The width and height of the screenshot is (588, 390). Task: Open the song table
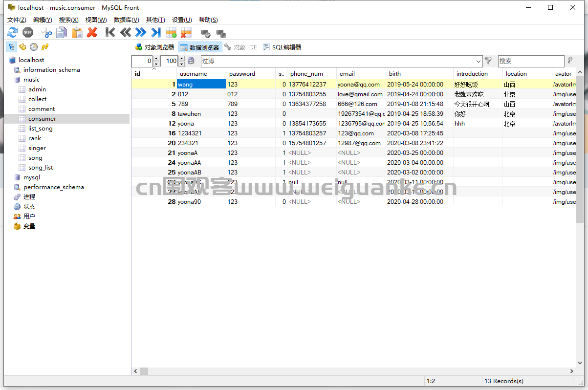pyautogui.click(x=35, y=157)
